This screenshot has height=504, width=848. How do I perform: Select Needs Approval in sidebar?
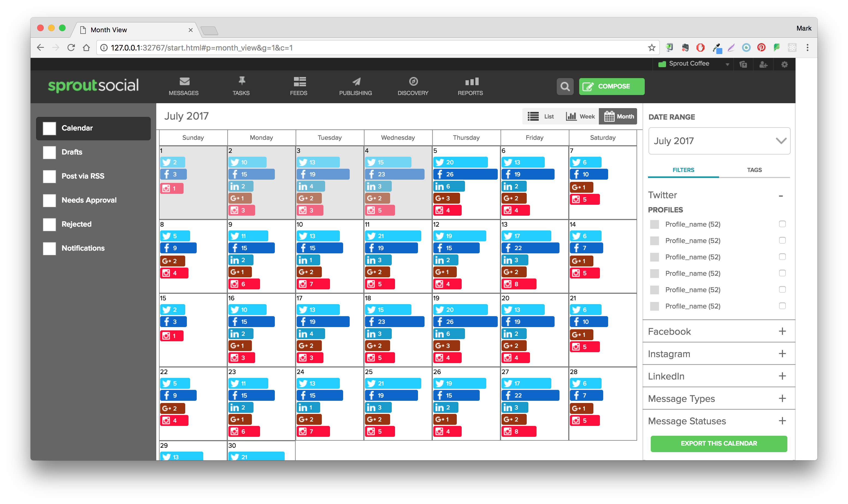pyautogui.click(x=89, y=200)
